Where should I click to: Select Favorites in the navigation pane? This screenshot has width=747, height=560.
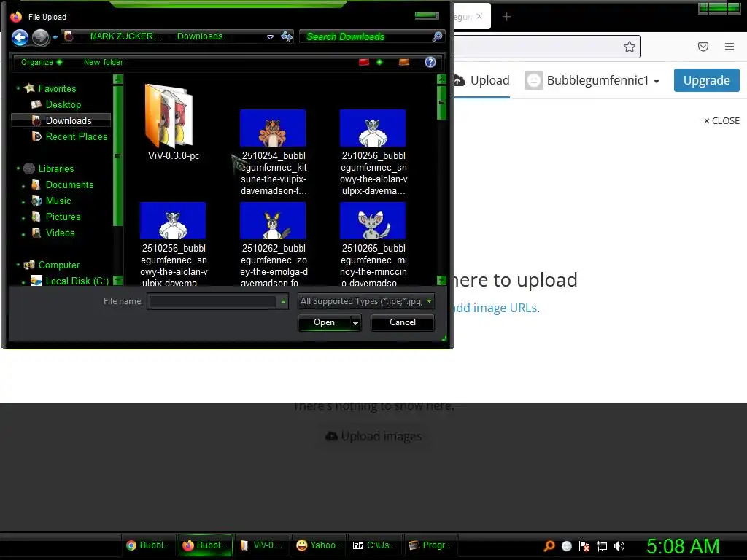57,88
